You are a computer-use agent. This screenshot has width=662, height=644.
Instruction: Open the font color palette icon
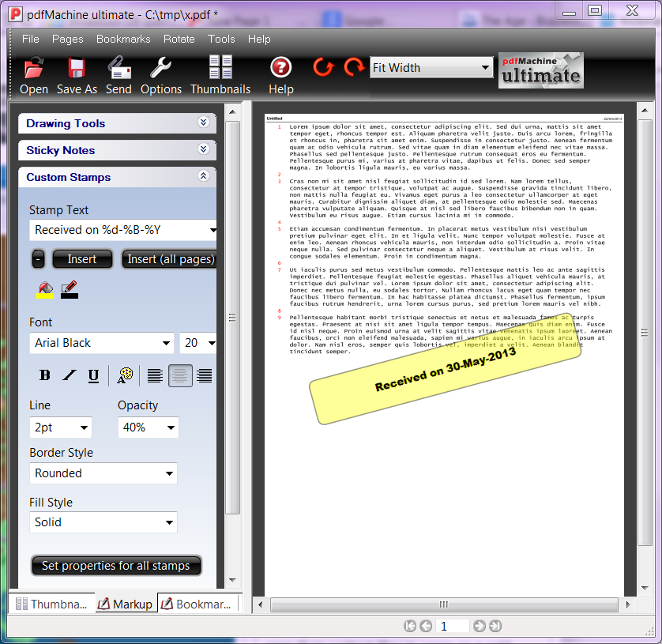click(125, 375)
